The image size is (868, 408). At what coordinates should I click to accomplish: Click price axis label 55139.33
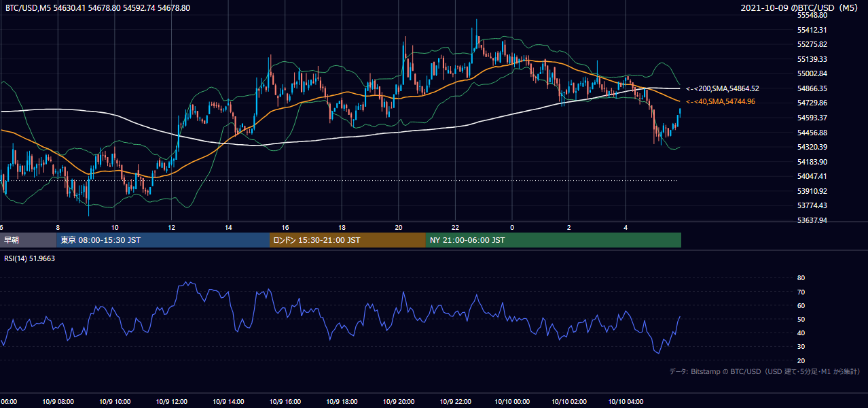[x=812, y=59]
